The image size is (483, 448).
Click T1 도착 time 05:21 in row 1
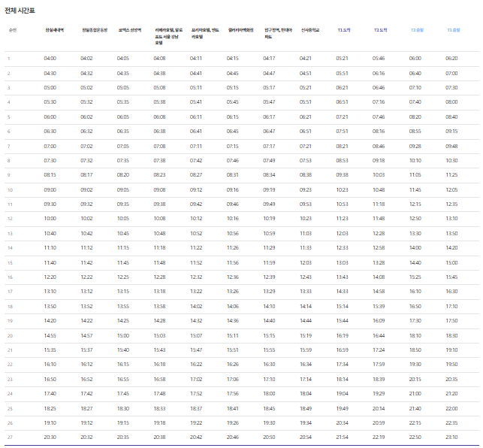pos(342,59)
